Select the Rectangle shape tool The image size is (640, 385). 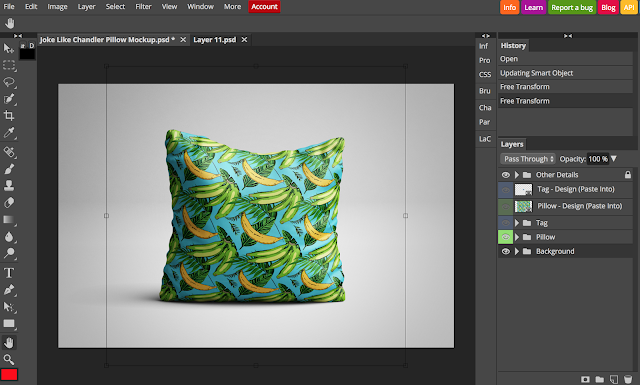pos(9,324)
